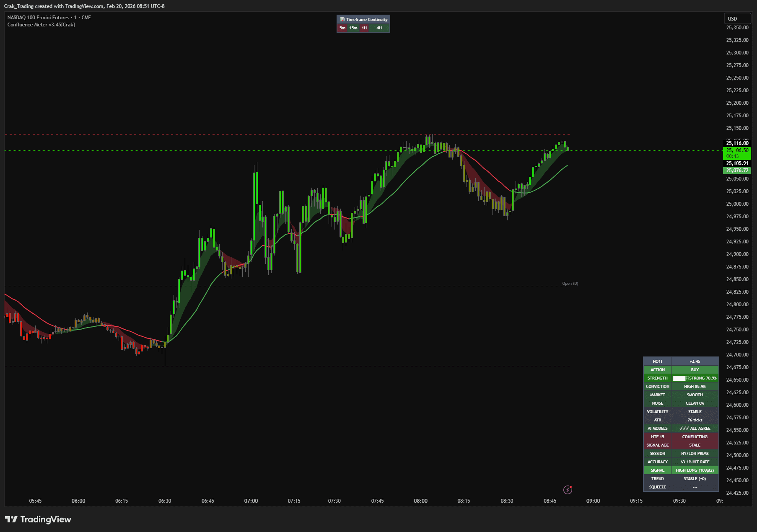
Task: Click the ACTION label in the meter table
Action: point(658,370)
